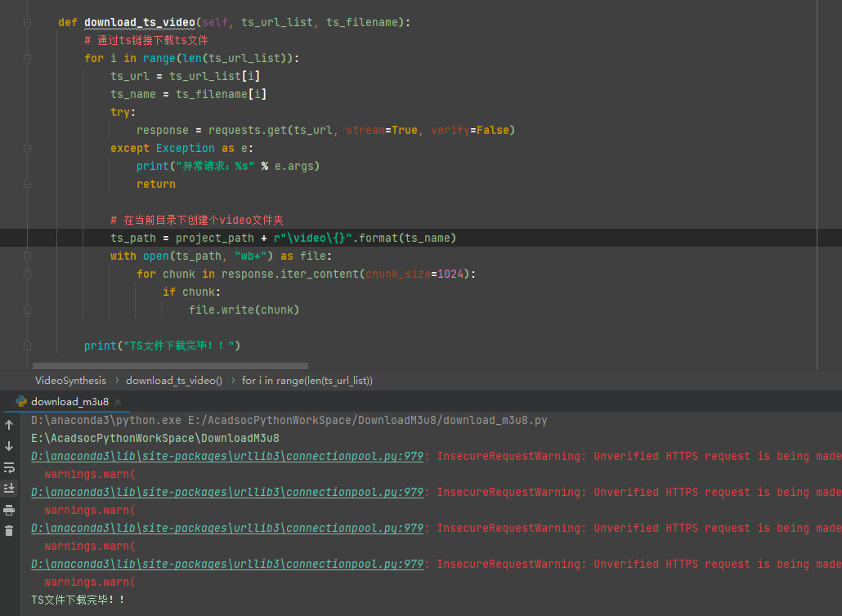Open the first connectionpool.py:979 link
Image resolution: width=842 pixels, height=616 pixels.
[225, 456]
